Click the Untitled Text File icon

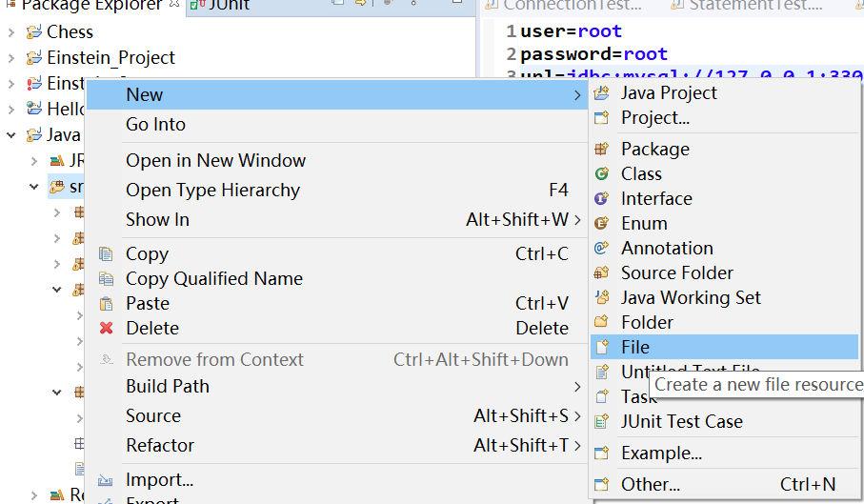602,372
